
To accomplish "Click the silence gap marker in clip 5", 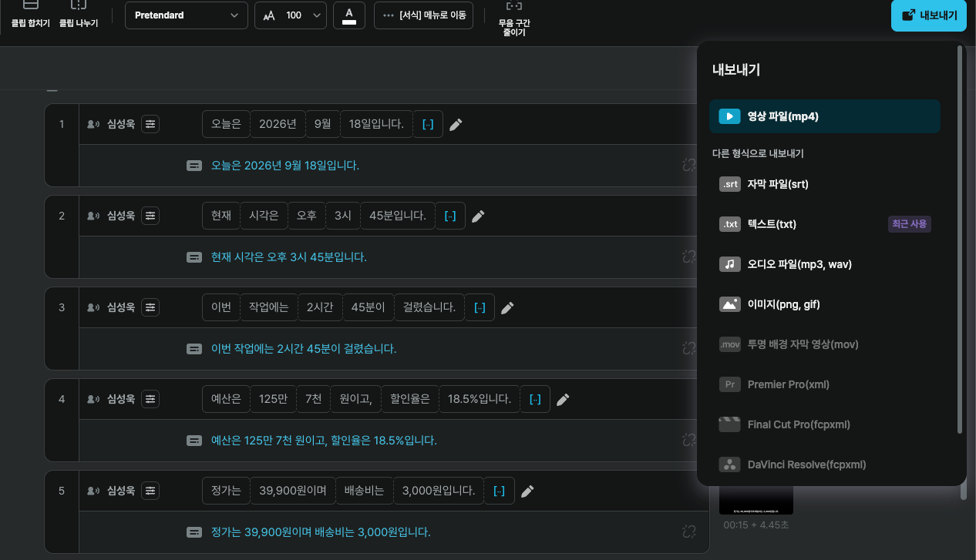I will click(499, 491).
